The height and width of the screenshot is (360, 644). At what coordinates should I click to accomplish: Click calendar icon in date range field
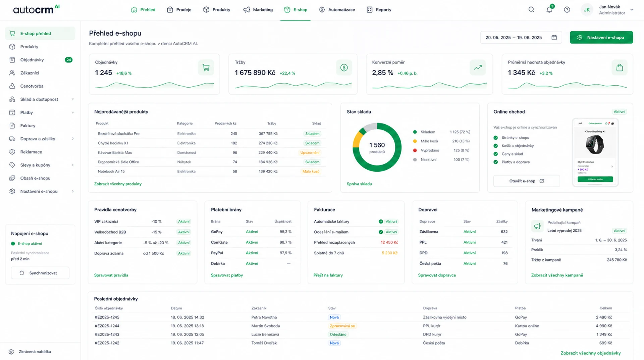coord(554,38)
